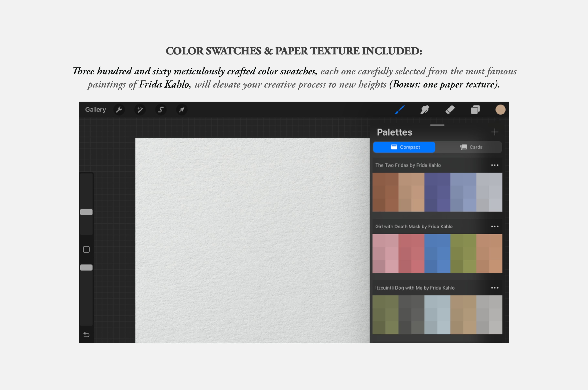Open options for Girl with Death Mask palette
Screen dimensions: 588x390
click(494, 226)
